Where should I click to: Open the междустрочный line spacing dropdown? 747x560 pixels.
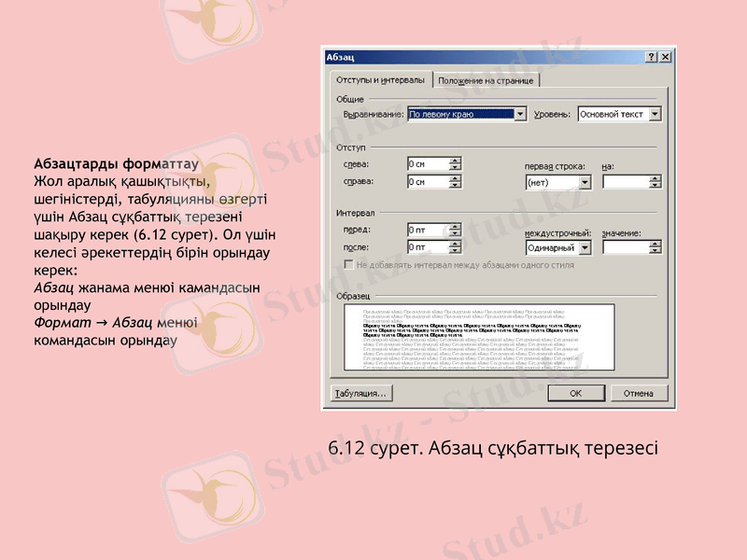pyautogui.click(x=586, y=247)
